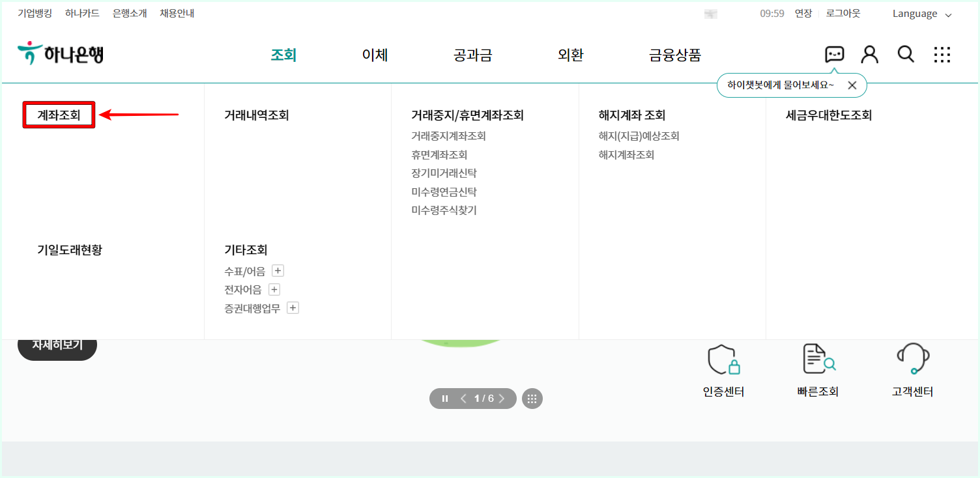Click the 인증센터 shield icon

pos(722,359)
